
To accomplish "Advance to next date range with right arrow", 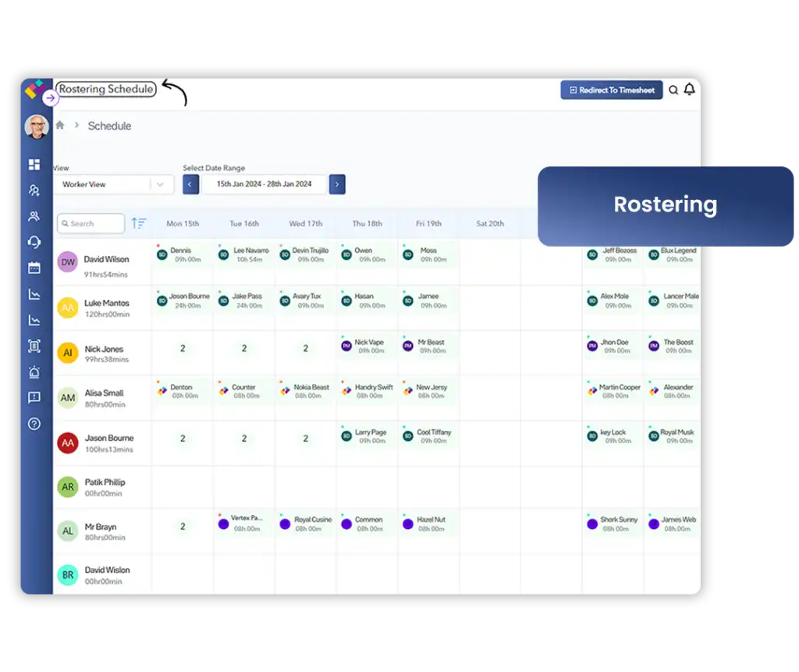I will click(337, 184).
